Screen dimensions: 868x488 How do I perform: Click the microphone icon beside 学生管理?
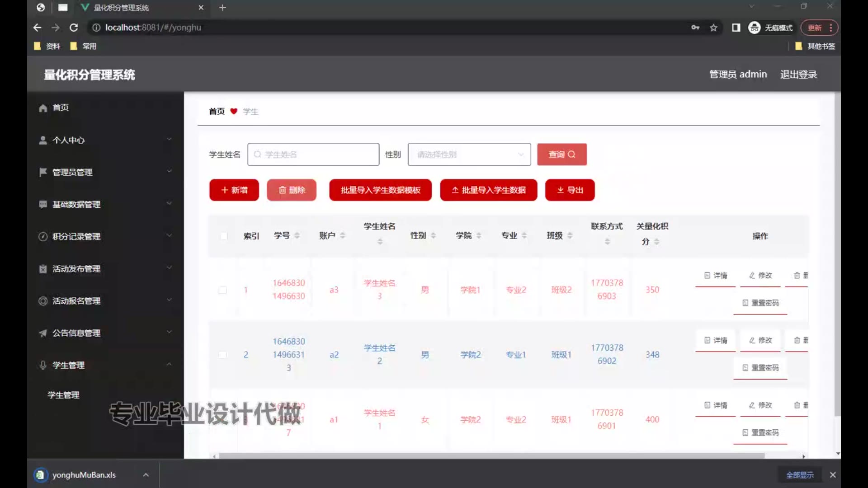pyautogui.click(x=43, y=365)
